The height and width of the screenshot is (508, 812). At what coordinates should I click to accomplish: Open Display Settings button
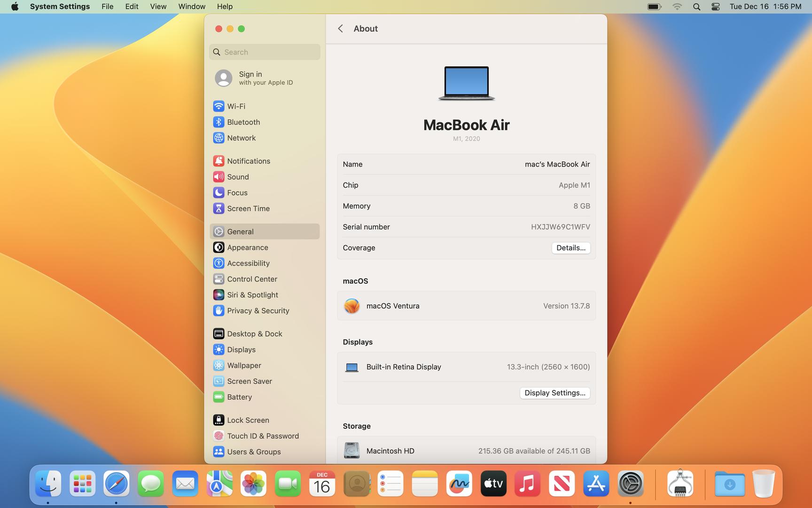[x=554, y=393]
